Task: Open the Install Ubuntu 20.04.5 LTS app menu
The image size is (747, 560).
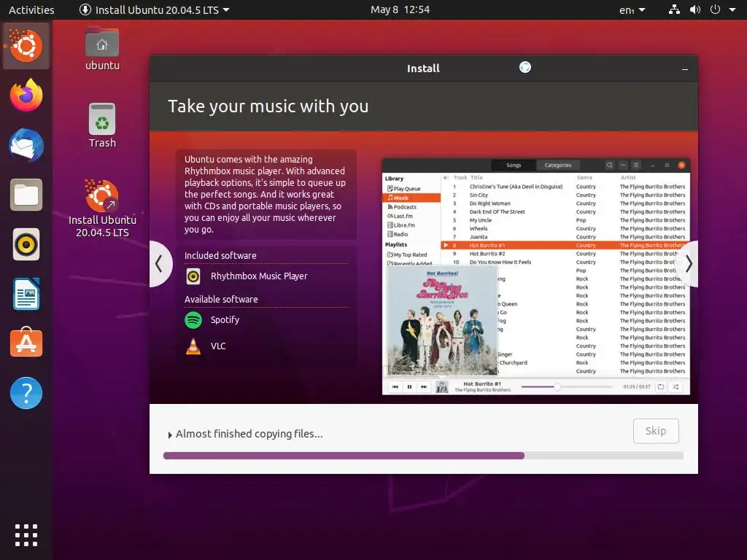Action: point(155,9)
